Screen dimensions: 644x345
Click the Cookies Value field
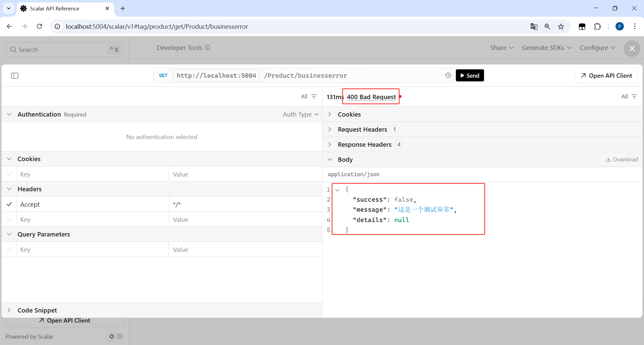(x=246, y=174)
